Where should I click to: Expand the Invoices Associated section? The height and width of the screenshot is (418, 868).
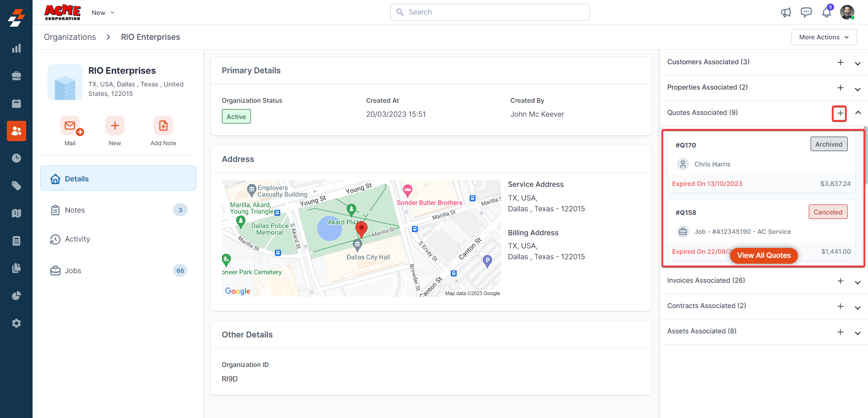858,282
